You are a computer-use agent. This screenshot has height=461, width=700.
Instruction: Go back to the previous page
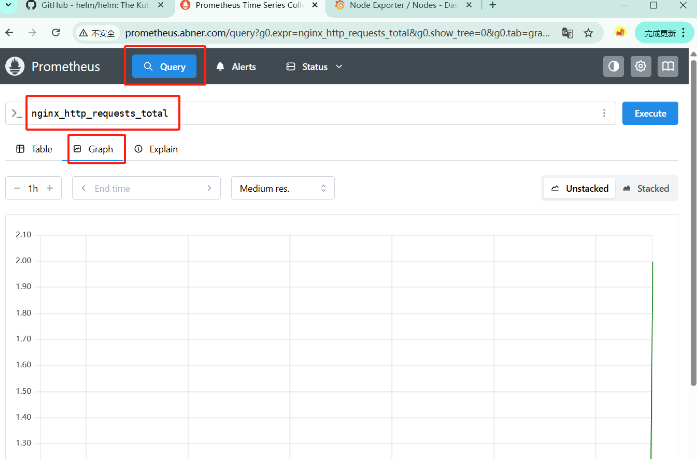(x=9, y=33)
